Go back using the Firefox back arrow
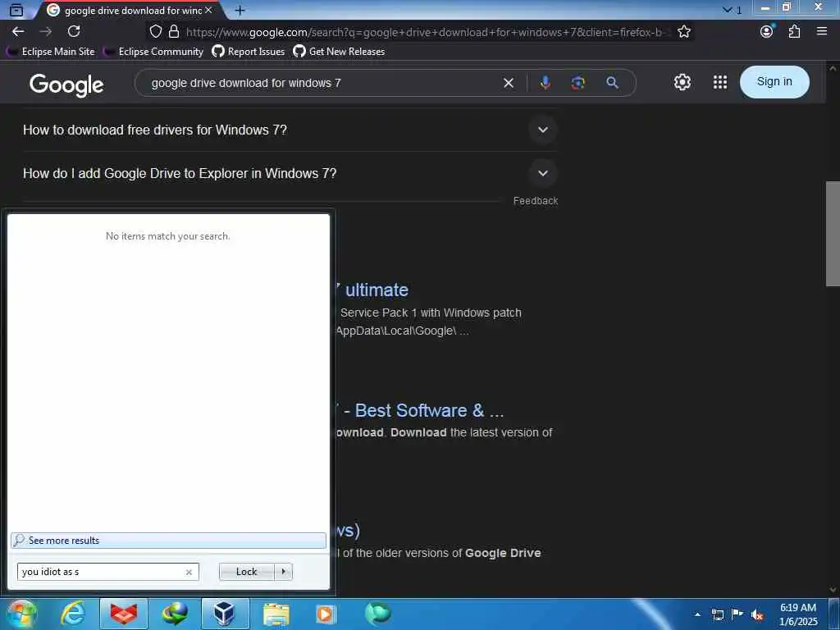 tap(18, 32)
